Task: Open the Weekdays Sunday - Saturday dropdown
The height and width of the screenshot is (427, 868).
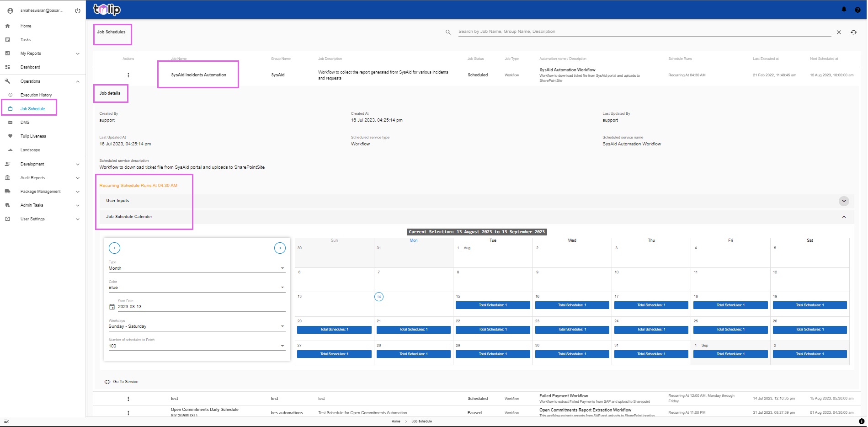Action: coord(197,326)
